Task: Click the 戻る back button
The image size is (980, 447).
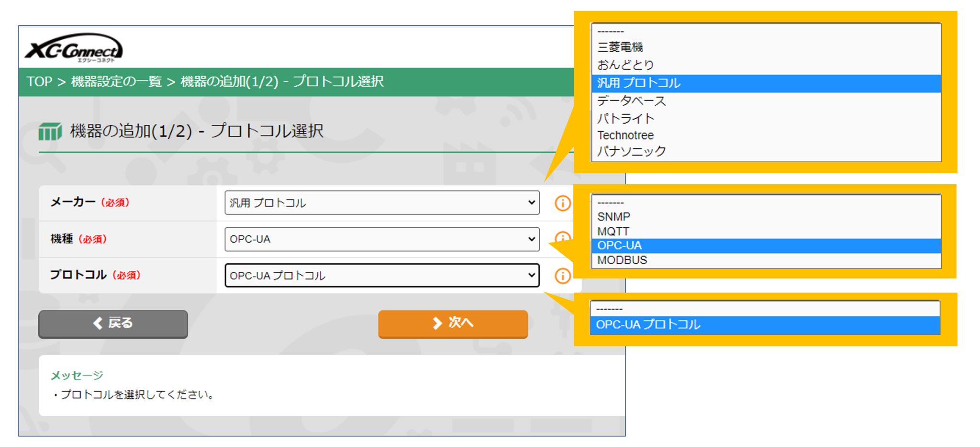Action: click(x=112, y=324)
